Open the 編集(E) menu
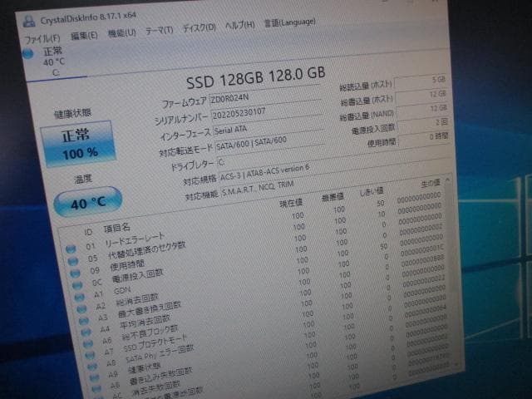This screenshot has width=532, height=399. tap(84, 35)
